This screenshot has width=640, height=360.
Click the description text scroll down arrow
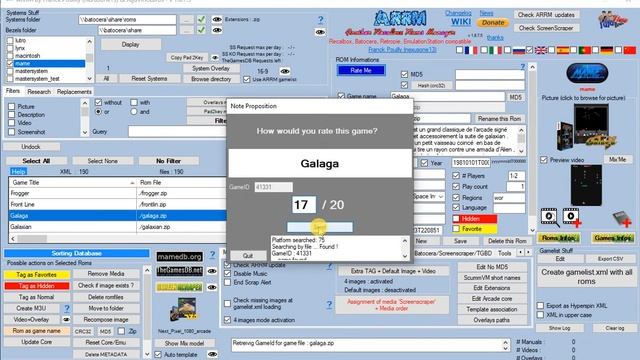coord(521,151)
